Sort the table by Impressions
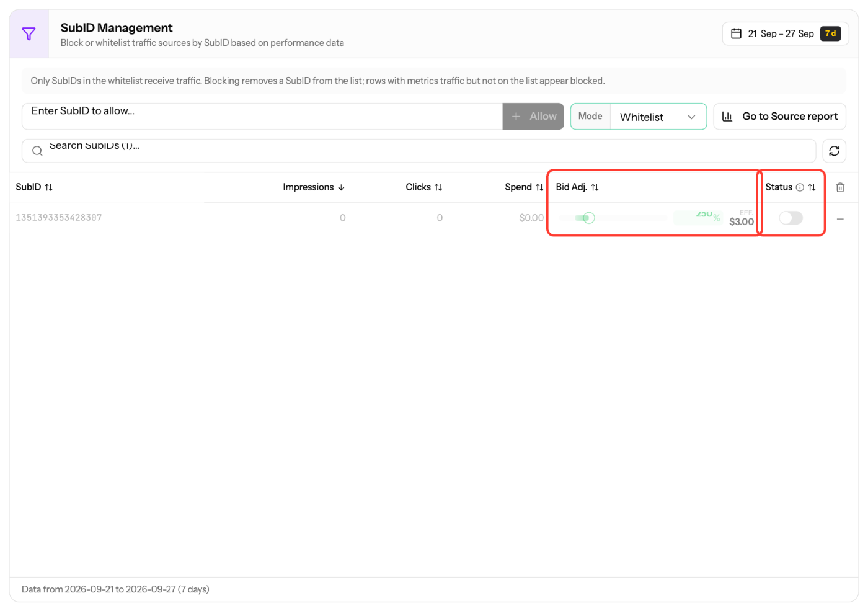This screenshot has width=868, height=611. pyautogui.click(x=314, y=187)
